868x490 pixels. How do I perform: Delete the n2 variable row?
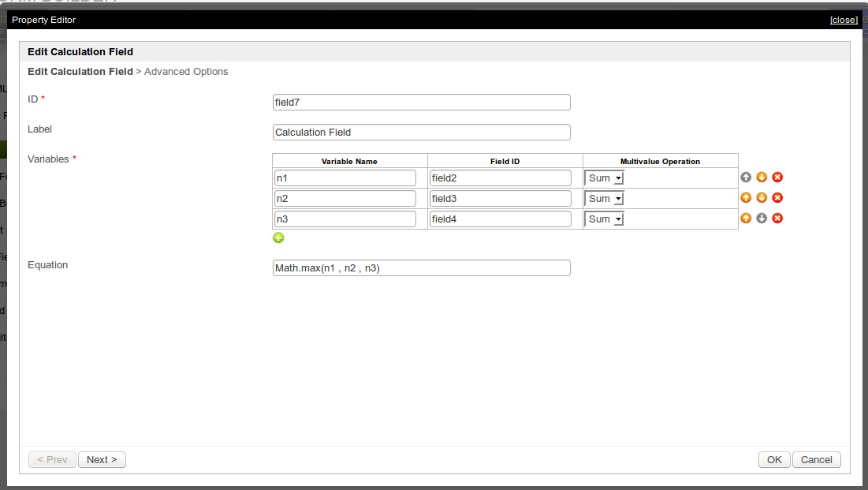click(x=777, y=198)
